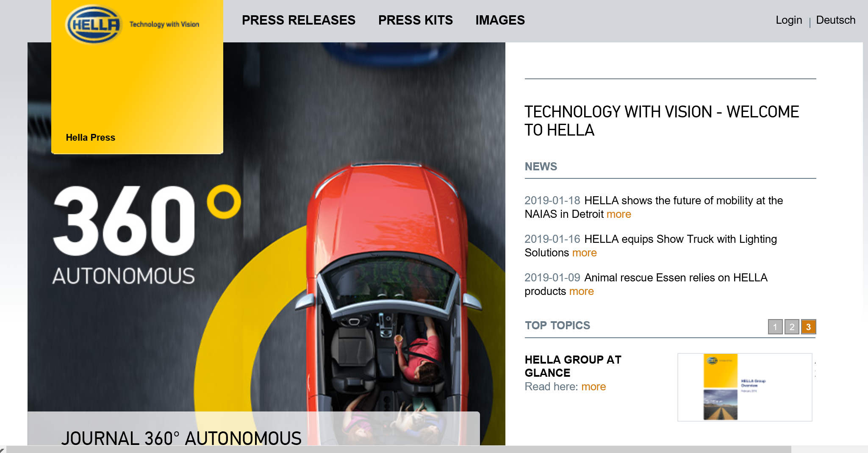Click the Hella Press label

click(91, 137)
